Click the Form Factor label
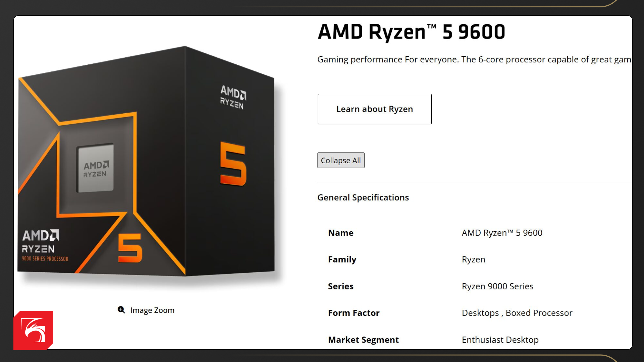Screen dimensions: 644x362 pos(354,313)
